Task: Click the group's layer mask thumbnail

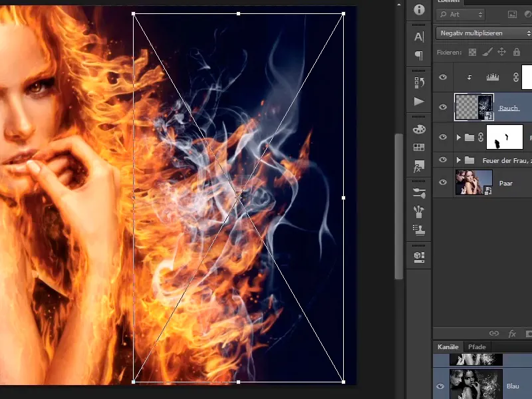Action: tap(505, 137)
